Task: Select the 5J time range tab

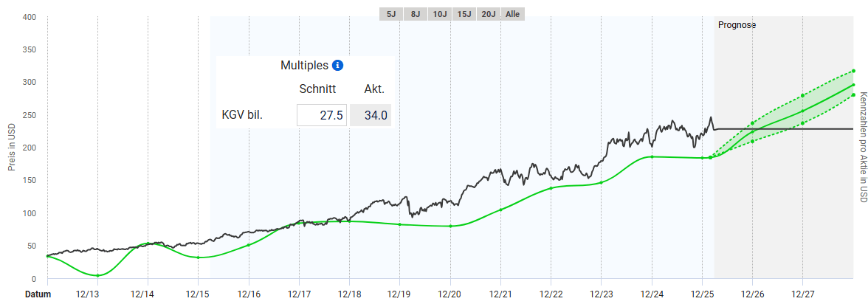Action: click(391, 14)
